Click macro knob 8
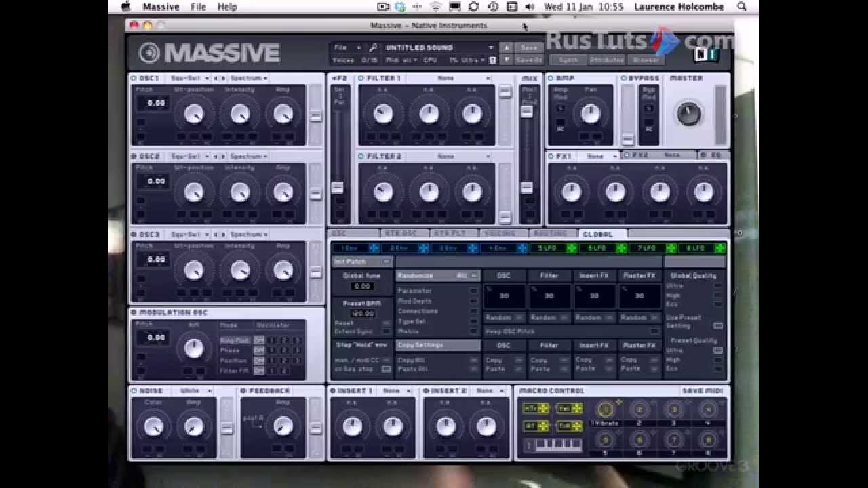This screenshot has height=488, width=868. [708, 441]
